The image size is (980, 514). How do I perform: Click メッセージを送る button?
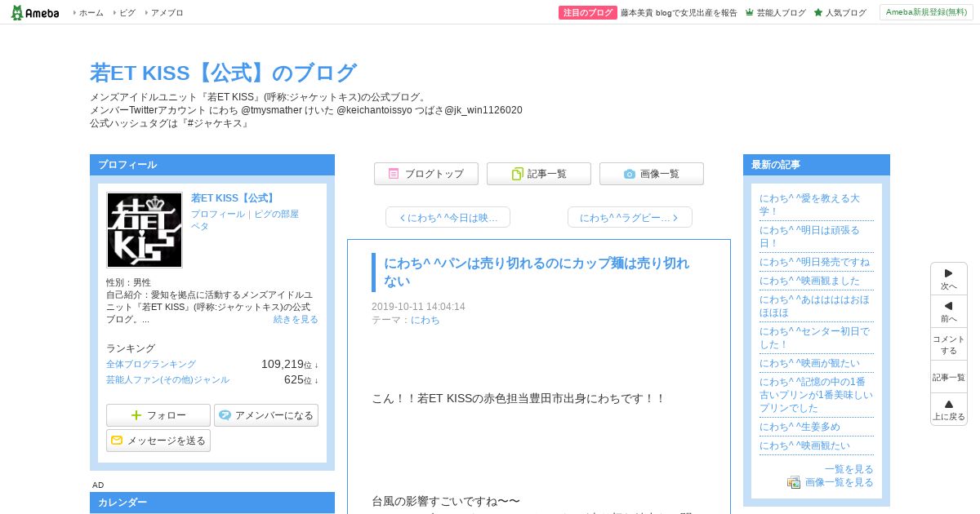(158, 441)
